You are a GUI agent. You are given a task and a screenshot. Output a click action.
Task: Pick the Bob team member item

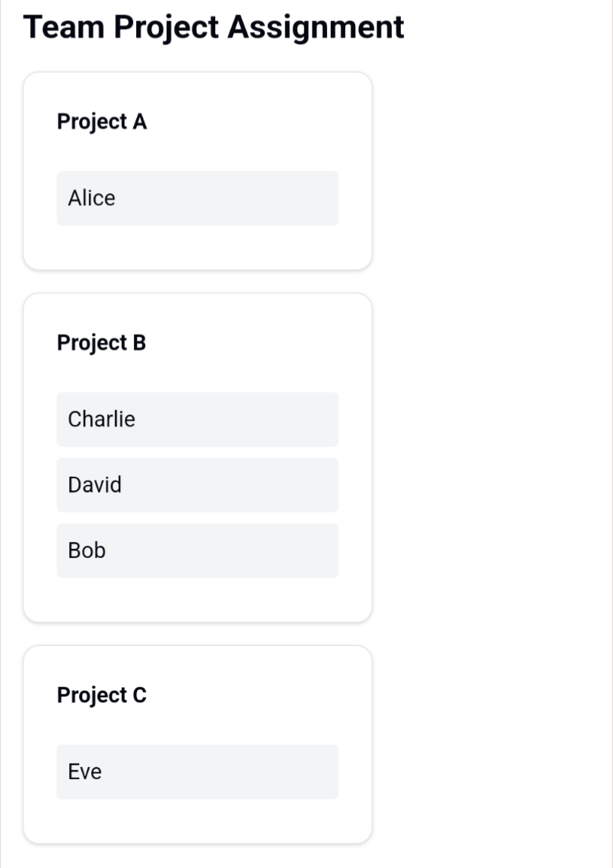point(197,551)
